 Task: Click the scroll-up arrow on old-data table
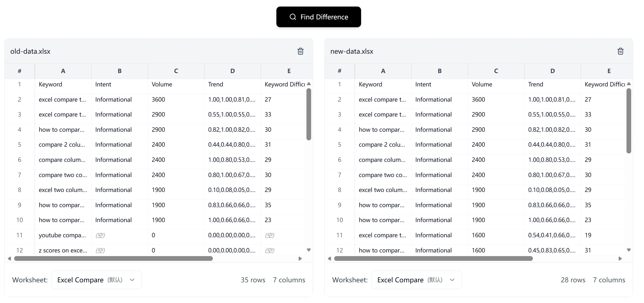click(x=309, y=84)
